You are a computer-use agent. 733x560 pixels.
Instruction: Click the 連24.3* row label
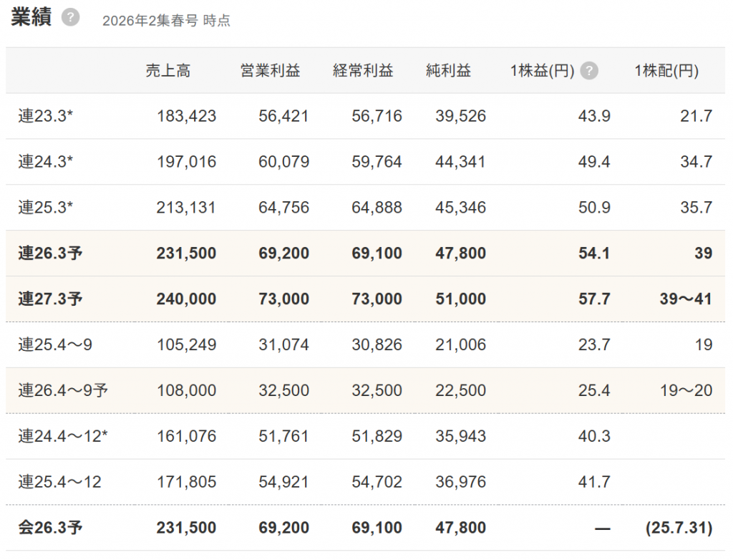tap(46, 162)
